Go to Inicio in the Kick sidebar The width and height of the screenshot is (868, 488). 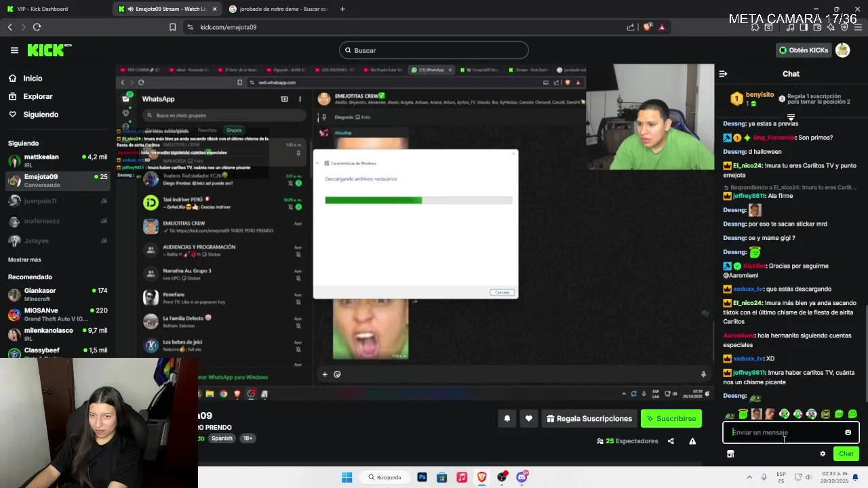33,78
